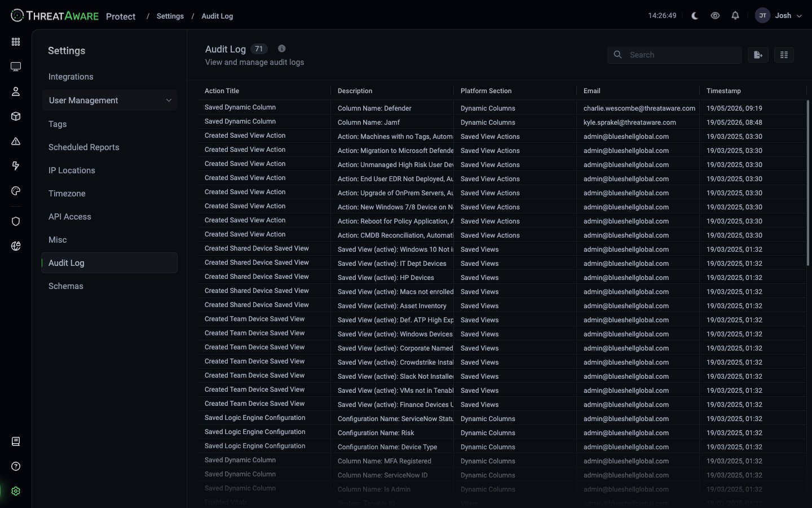Open the column chooser icon button

(x=784, y=55)
